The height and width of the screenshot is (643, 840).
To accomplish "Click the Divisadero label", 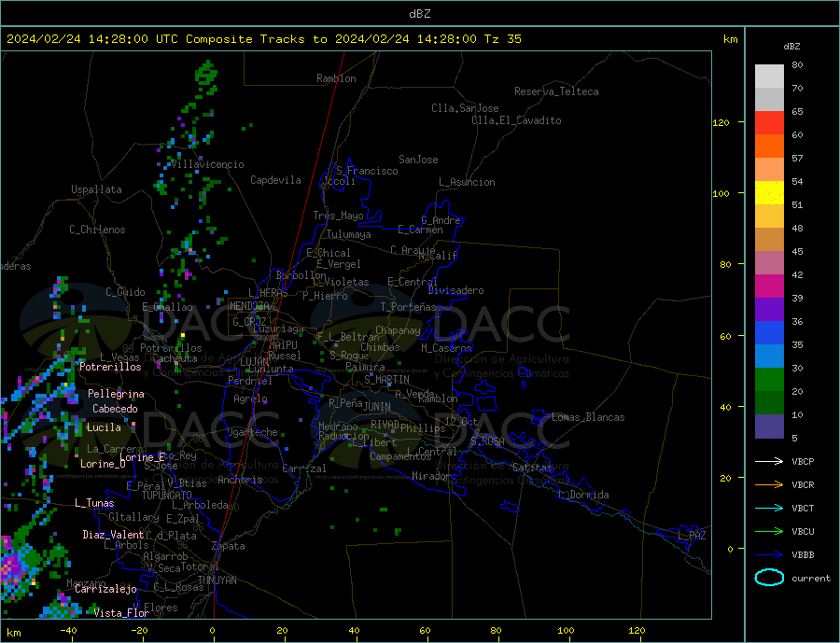I will (x=455, y=290).
